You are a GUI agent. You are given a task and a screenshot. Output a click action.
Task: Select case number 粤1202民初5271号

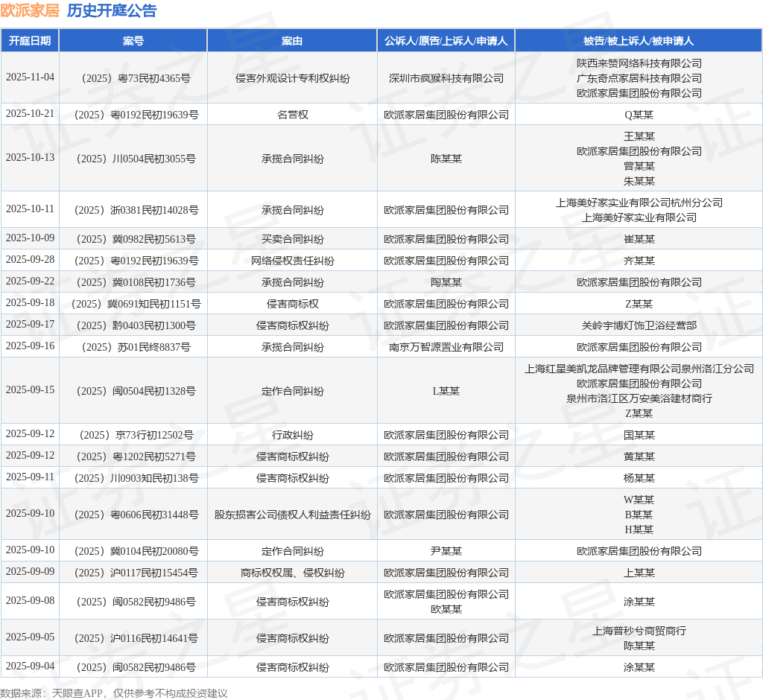click(136, 456)
